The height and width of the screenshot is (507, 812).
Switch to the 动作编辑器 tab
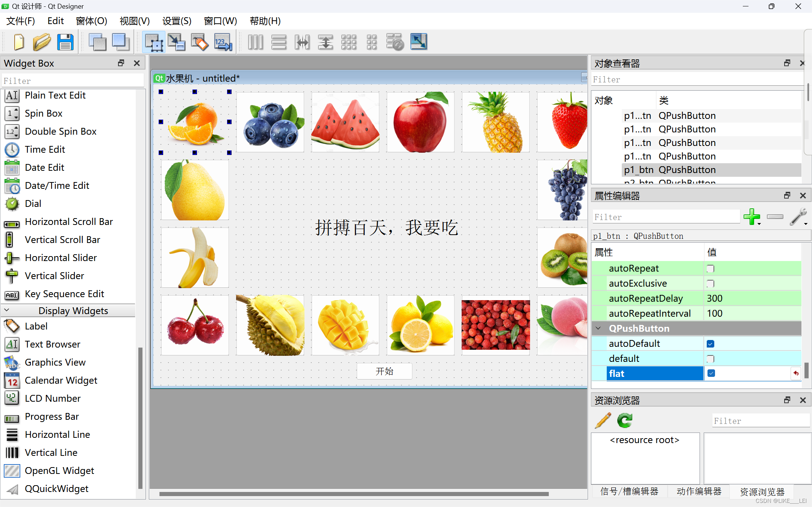(699, 491)
